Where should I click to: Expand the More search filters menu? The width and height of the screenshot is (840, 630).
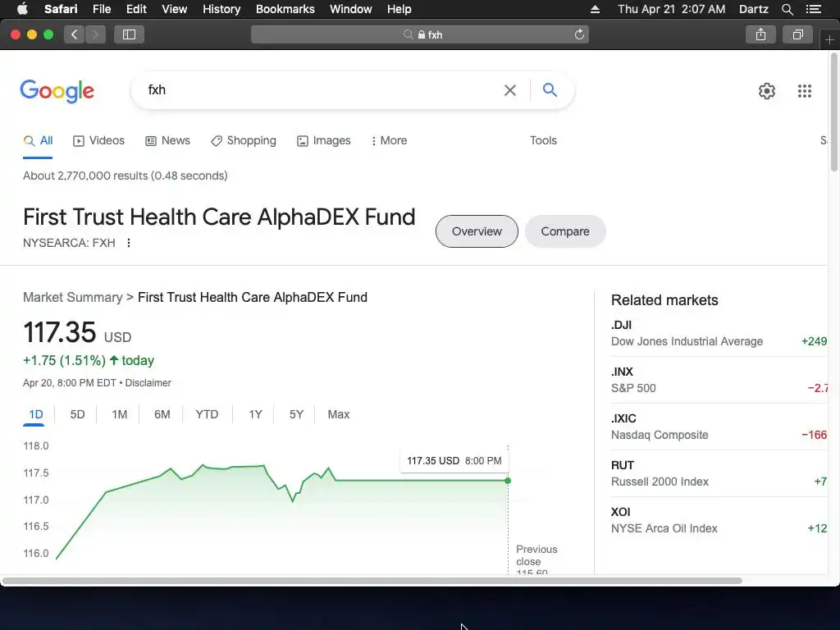[x=389, y=140]
